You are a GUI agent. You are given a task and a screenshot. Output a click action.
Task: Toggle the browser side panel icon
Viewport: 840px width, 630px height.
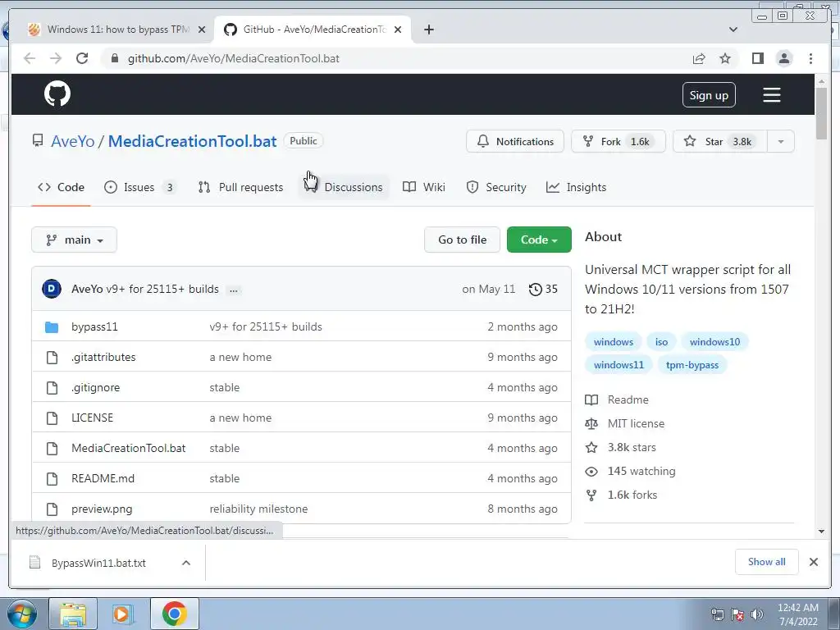click(757, 58)
